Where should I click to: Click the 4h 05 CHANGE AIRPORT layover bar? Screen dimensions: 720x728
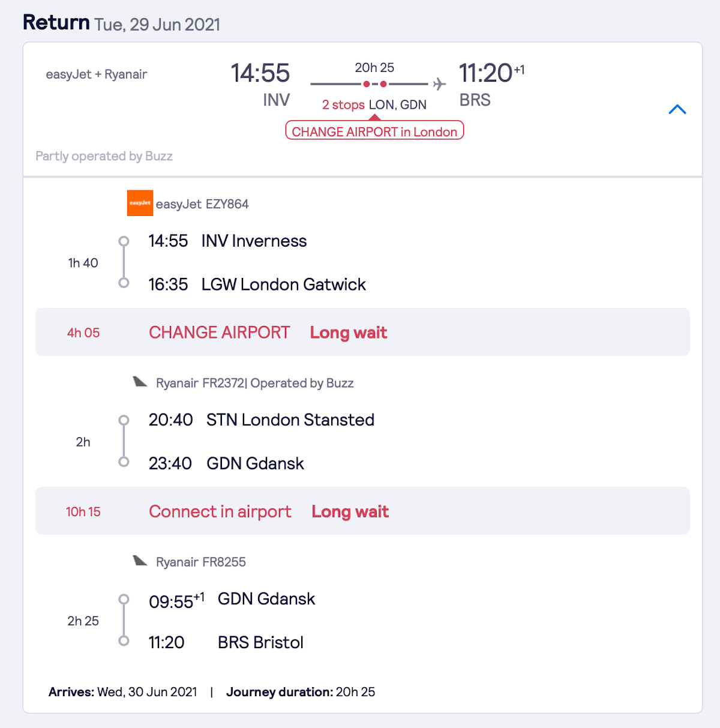click(x=362, y=332)
